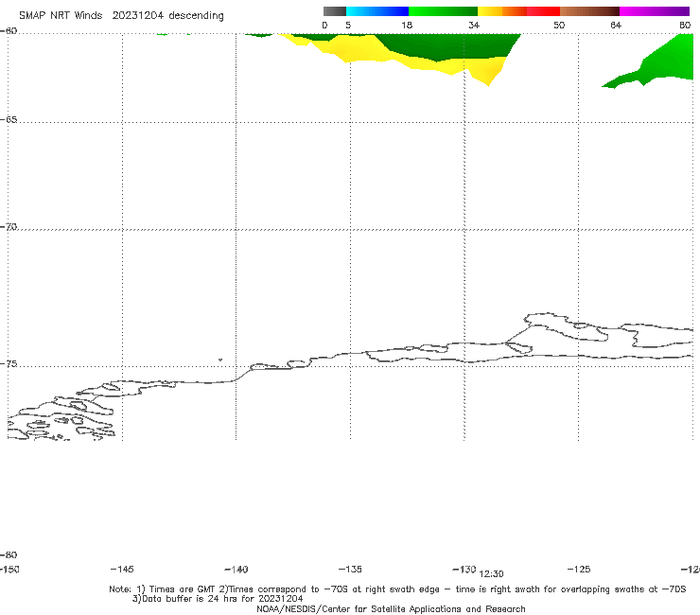Click the latitude label "-80"
Viewport: 700px width, 615px height.
point(9,554)
